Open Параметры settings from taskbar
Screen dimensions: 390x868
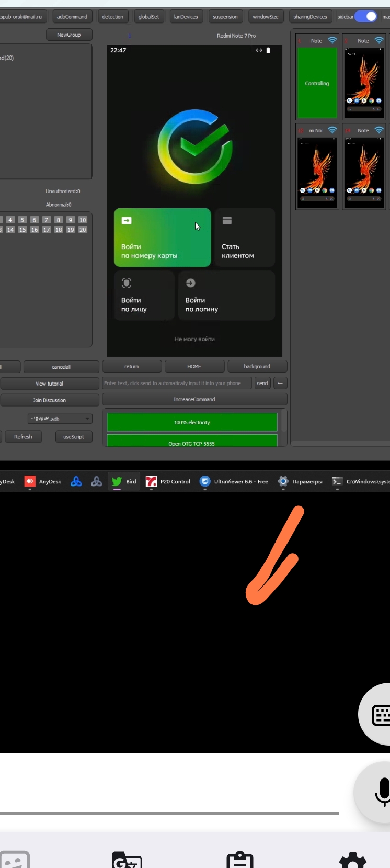(x=301, y=481)
